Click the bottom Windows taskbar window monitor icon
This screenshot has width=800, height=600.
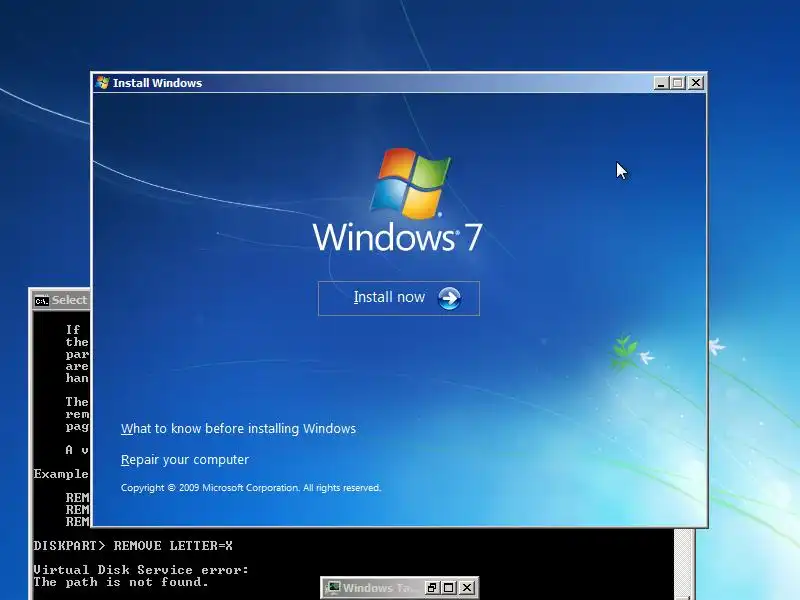[333, 588]
